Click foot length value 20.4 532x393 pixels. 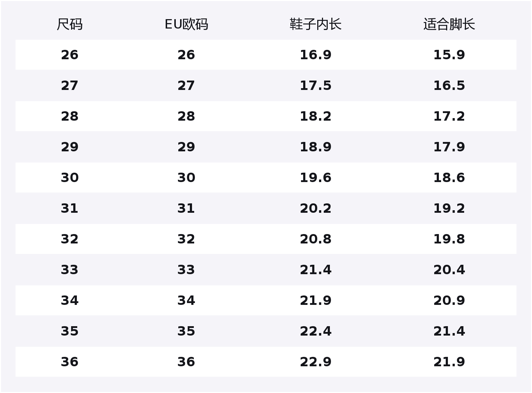449,270
